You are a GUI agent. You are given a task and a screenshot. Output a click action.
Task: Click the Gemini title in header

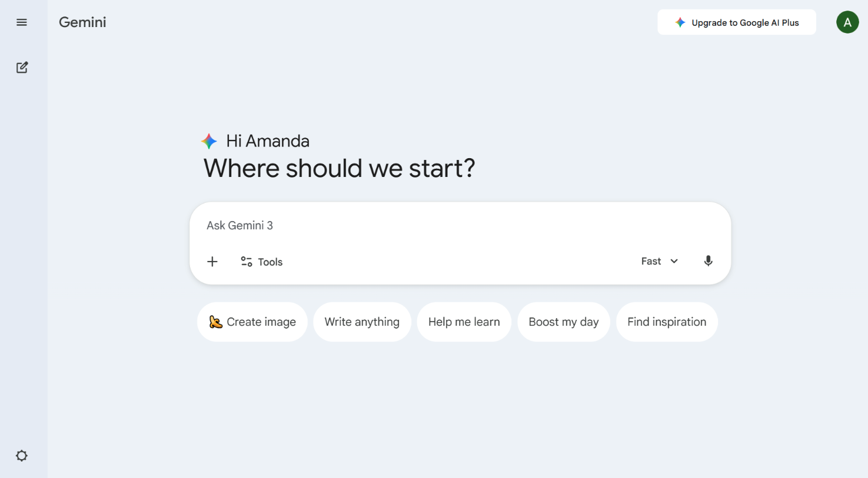pyautogui.click(x=82, y=22)
